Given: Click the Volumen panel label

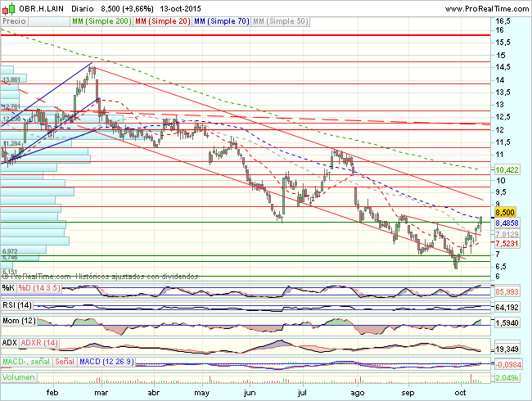Looking at the screenshot, I should (x=19, y=377).
